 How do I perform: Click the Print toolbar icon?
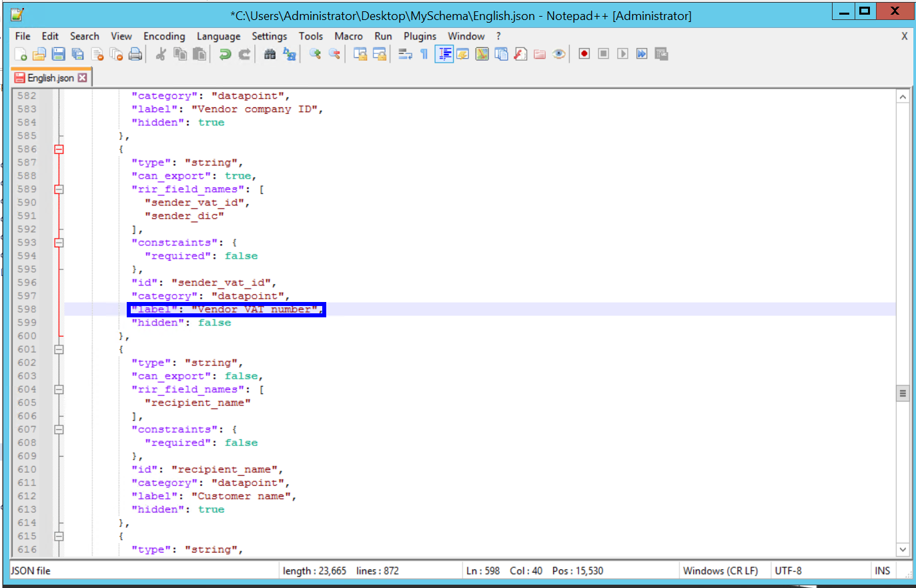click(x=135, y=53)
